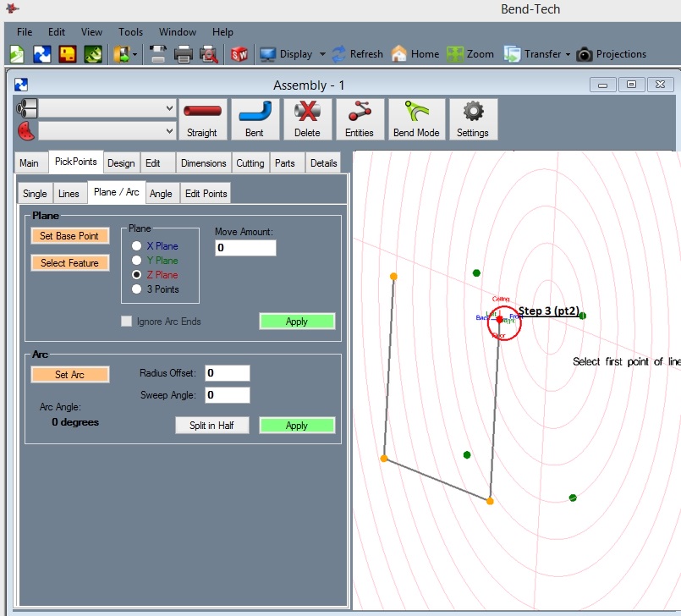Expand the Transfer dropdown arrow

(x=568, y=54)
